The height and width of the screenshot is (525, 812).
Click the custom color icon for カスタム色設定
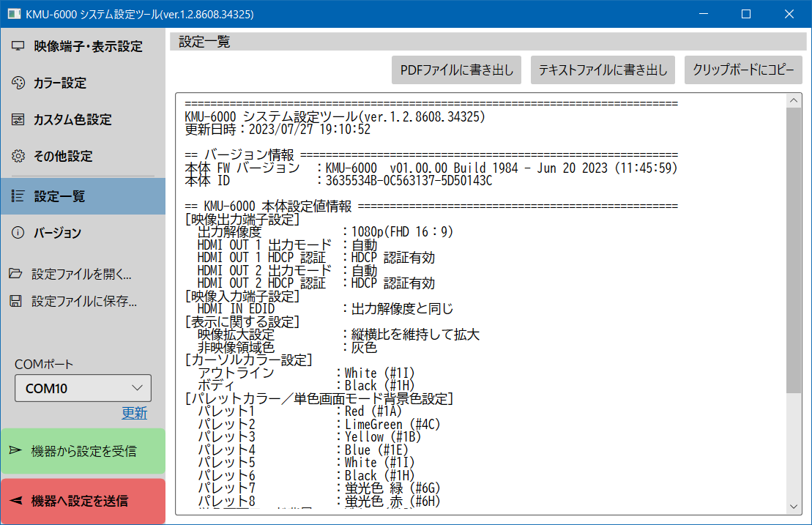[18, 119]
